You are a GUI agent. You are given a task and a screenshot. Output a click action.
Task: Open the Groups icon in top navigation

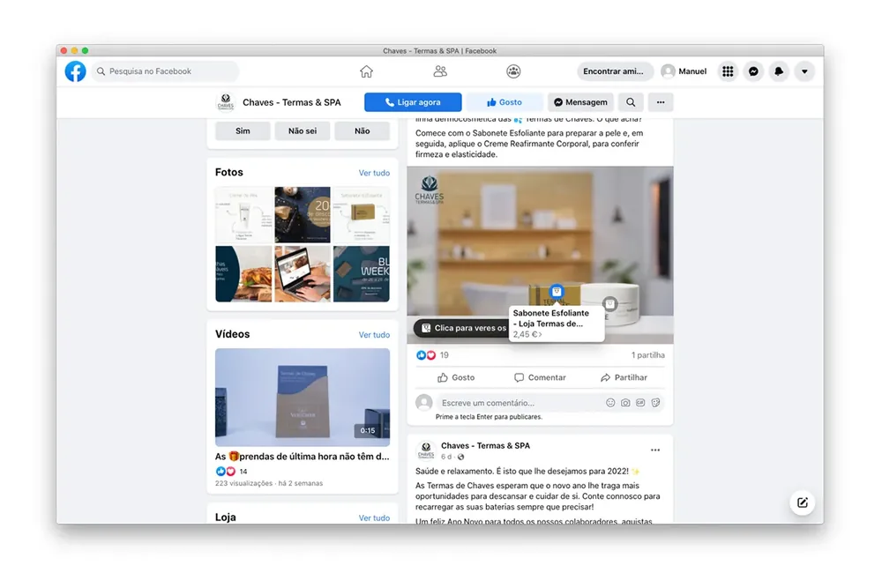pyautogui.click(x=513, y=71)
